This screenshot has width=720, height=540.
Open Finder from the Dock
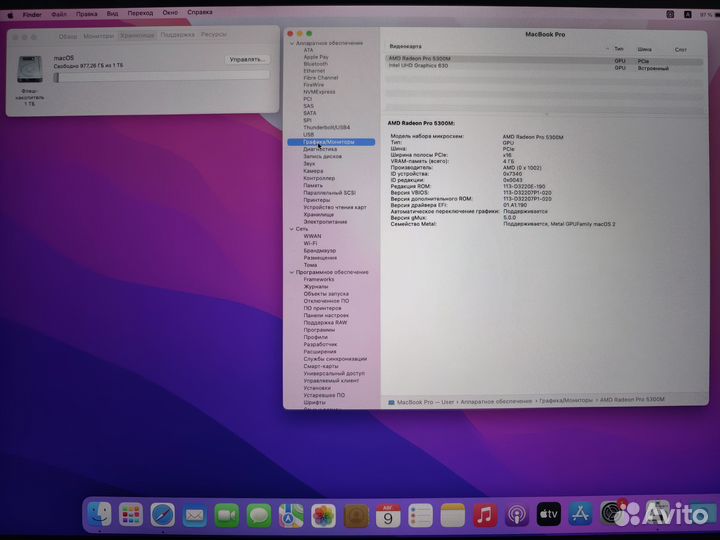(100, 514)
